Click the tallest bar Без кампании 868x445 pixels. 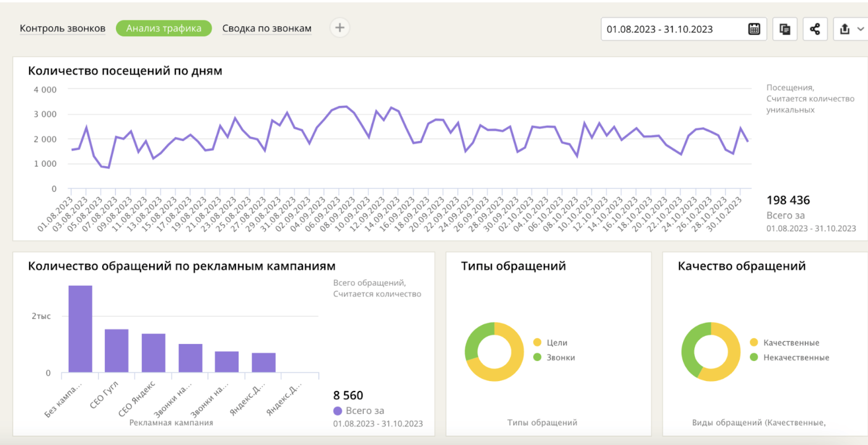tap(80, 329)
